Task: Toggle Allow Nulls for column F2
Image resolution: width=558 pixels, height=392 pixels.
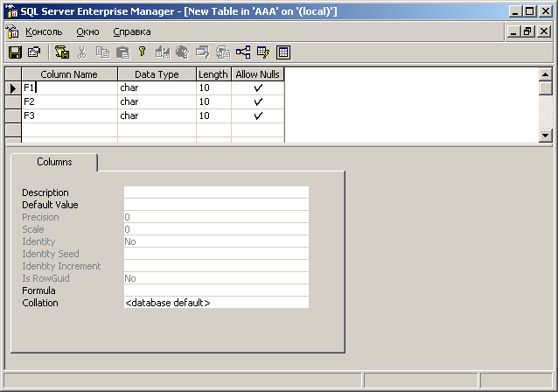Action: [x=258, y=101]
